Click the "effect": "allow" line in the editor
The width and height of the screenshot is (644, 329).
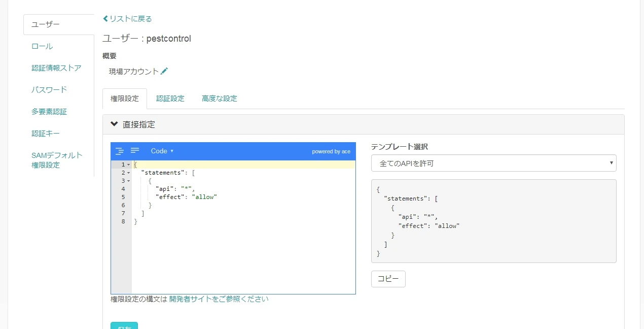186,197
